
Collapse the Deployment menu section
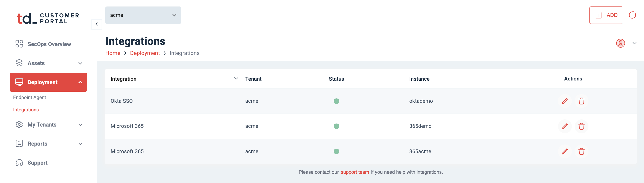pyautogui.click(x=80, y=82)
